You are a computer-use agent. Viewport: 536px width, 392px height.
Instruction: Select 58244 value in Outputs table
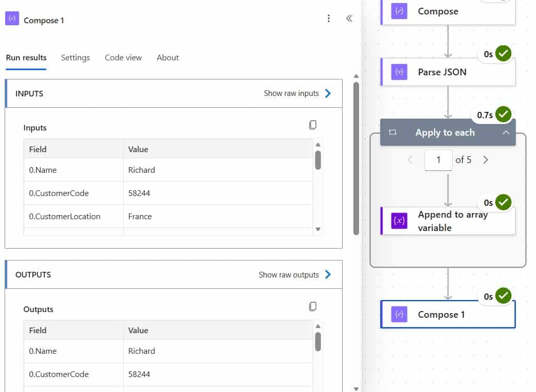point(139,374)
